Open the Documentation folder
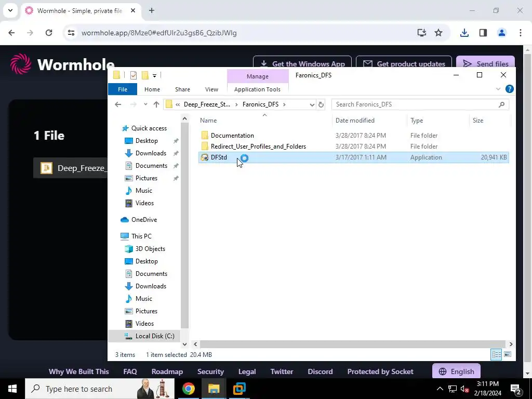 pos(232,136)
